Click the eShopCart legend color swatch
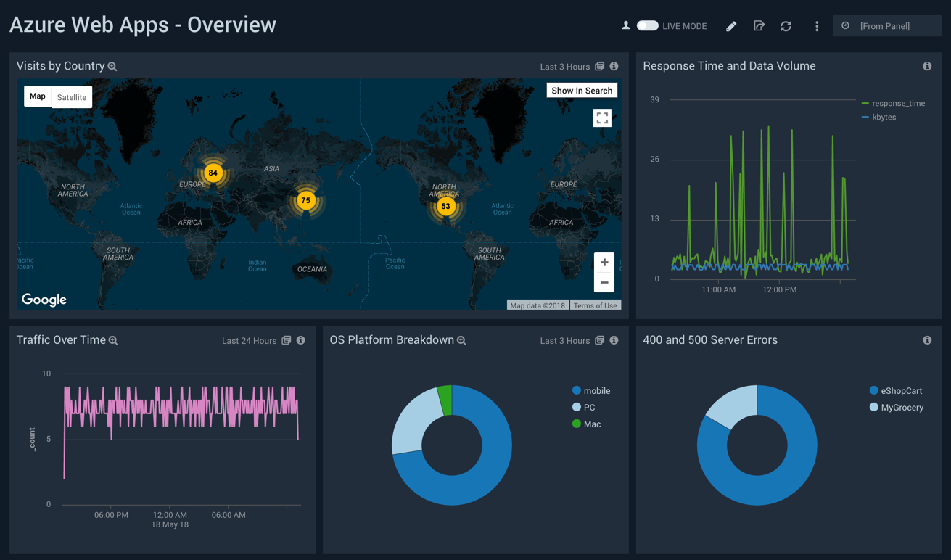This screenshot has height=560, width=951. click(x=874, y=390)
